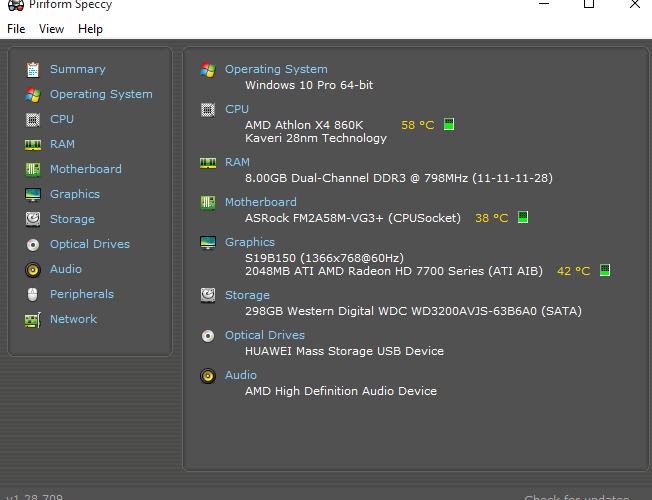
Task: Click the Motherboard icon in sidebar
Action: coord(33,169)
